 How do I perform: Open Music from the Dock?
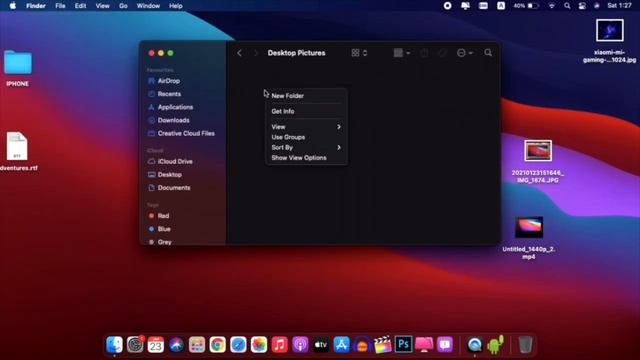[280, 345]
